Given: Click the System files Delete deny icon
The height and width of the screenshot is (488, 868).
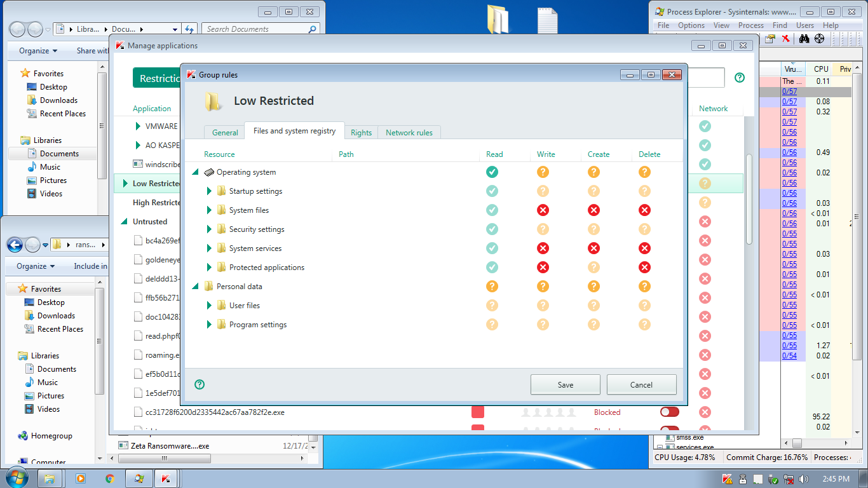Looking at the screenshot, I should tap(644, 210).
